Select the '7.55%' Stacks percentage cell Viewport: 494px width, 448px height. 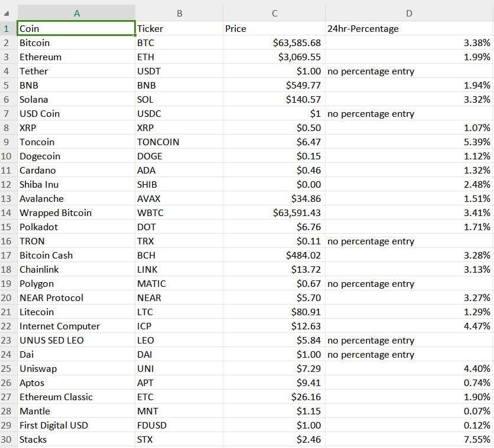[409, 439]
